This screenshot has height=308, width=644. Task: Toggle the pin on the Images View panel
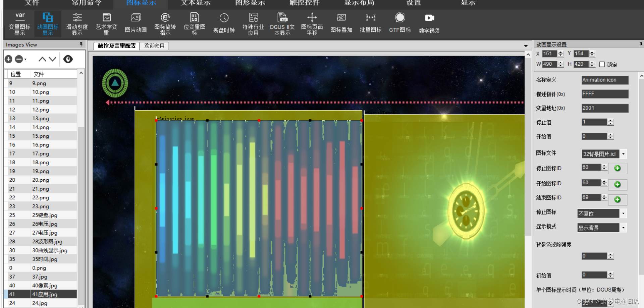[x=81, y=44]
